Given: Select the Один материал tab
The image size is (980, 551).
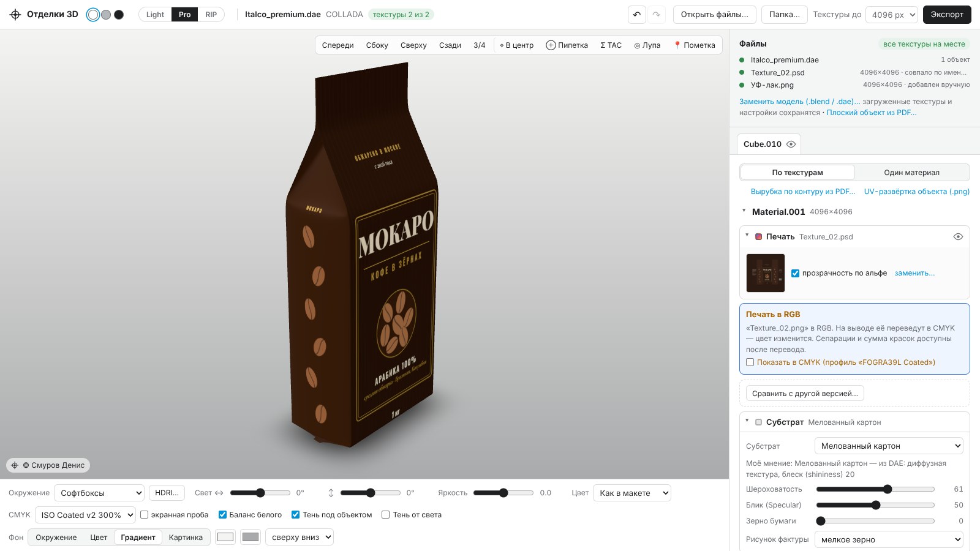Looking at the screenshot, I should [x=911, y=173].
